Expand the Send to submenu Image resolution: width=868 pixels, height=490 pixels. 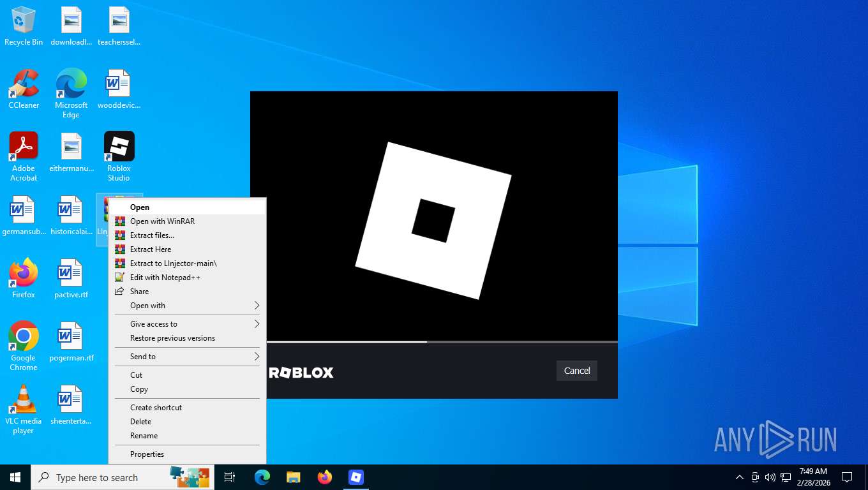(187, 357)
